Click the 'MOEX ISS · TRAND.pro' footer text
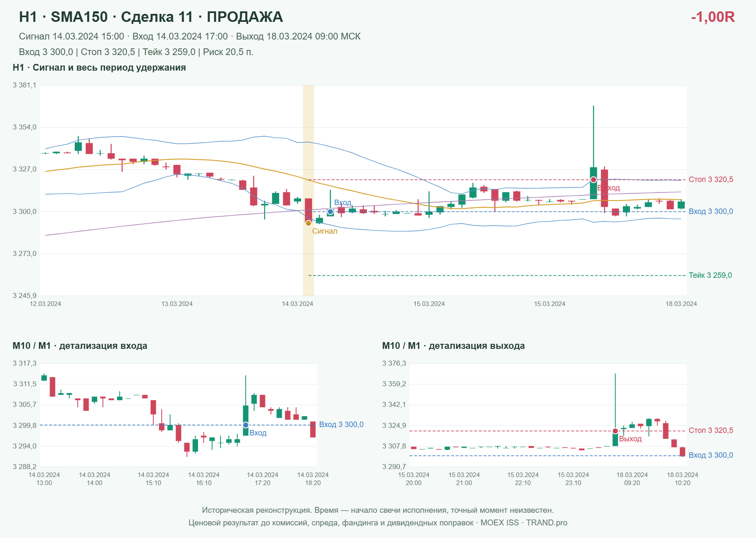The width and height of the screenshot is (756, 538). pyautogui.click(x=524, y=523)
